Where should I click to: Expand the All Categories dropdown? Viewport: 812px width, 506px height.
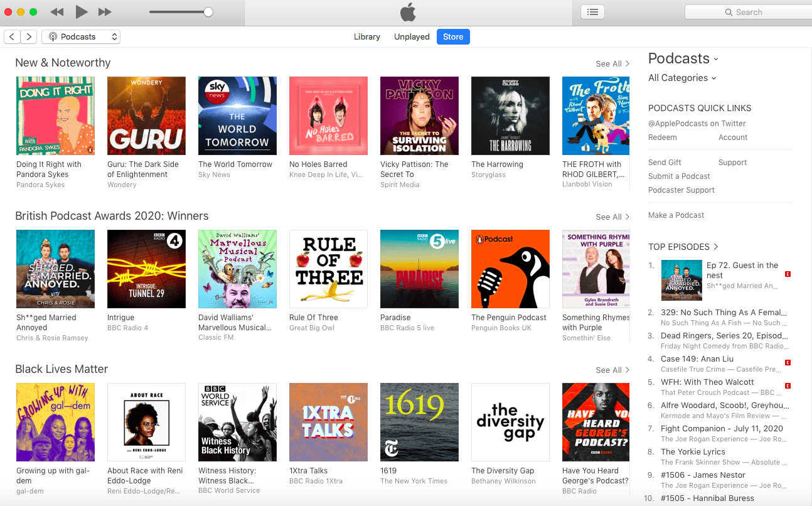(682, 78)
